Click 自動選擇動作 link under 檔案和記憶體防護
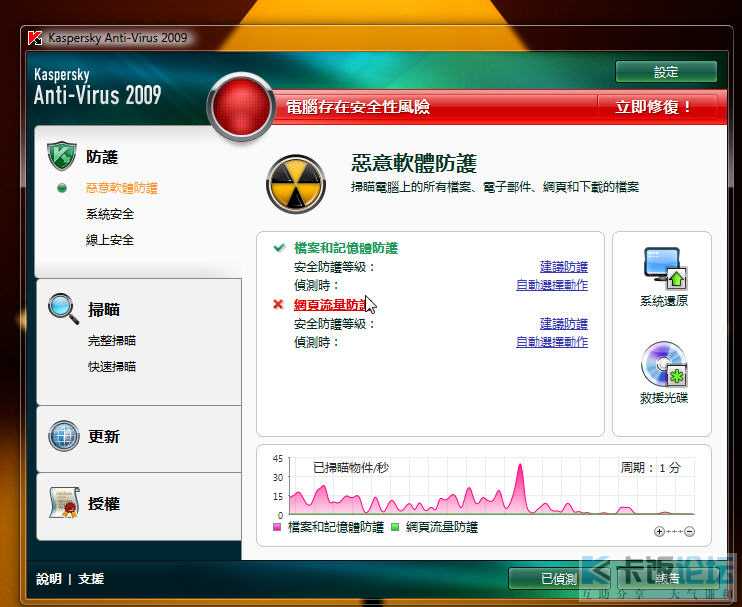The height and width of the screenshot is (607, 742). tap(552, 285)
